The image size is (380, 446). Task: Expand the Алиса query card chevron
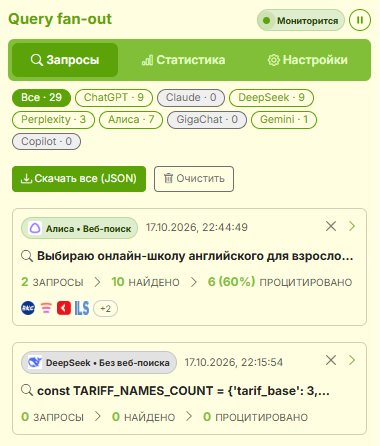352,226
